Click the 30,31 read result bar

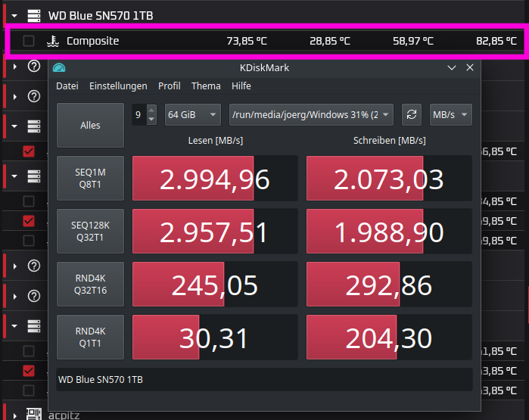pyautogui.click(x=215, y=337)
